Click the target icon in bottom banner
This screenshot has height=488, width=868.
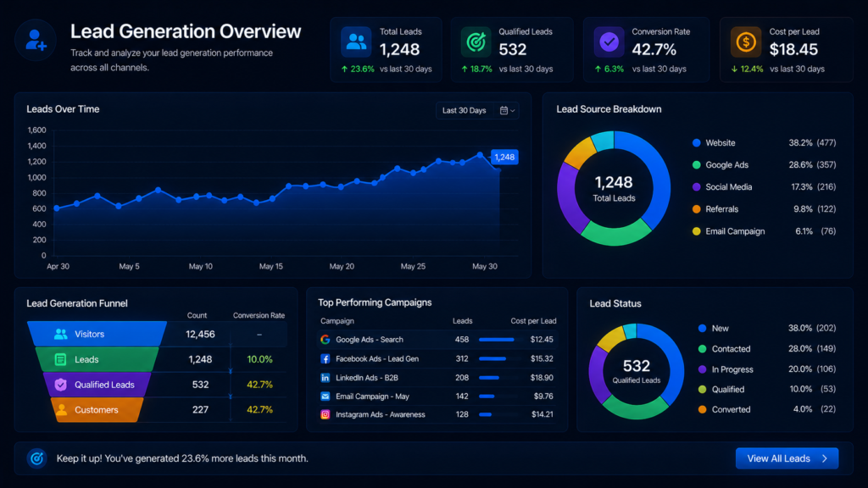(x=37, y=458)
